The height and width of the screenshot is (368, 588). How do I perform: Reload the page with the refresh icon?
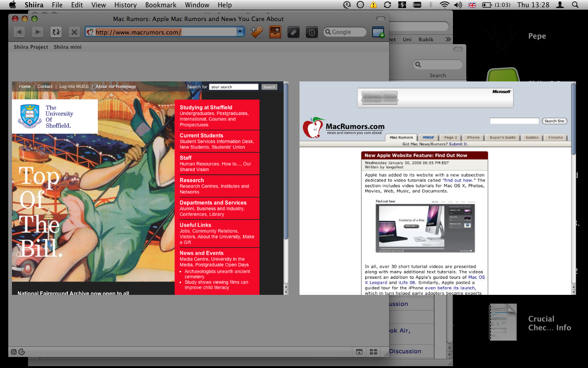pyautogui.click(x=56, y=32)
